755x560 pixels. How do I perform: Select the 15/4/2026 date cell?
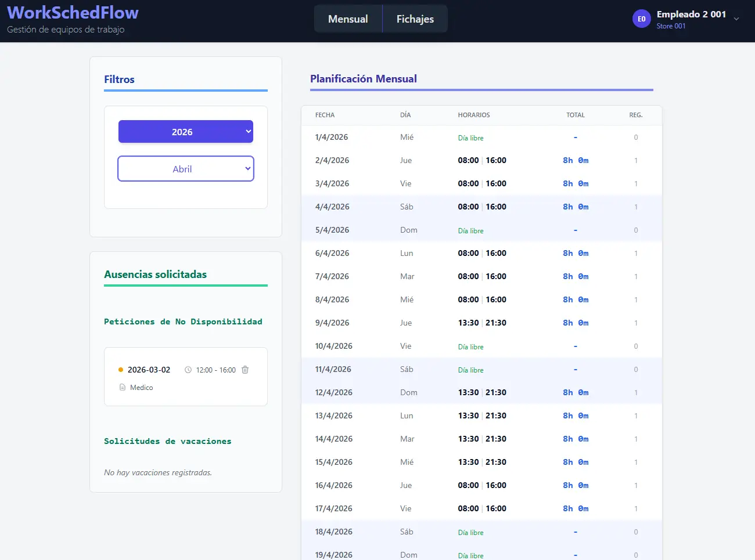334,462
